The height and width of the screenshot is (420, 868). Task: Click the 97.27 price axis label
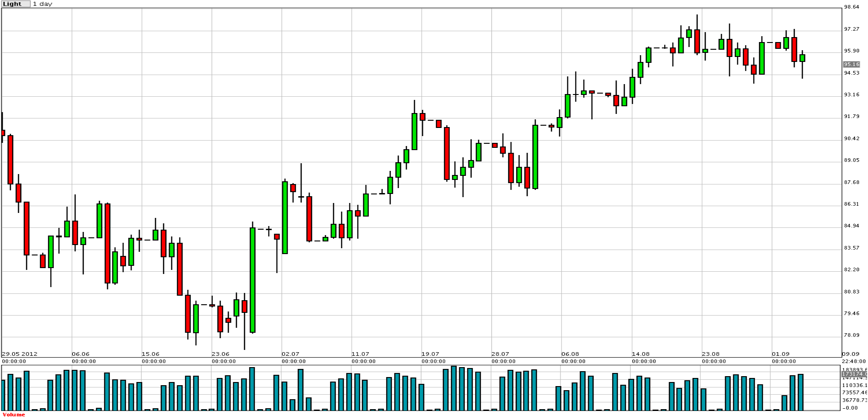tap(852, 29)
